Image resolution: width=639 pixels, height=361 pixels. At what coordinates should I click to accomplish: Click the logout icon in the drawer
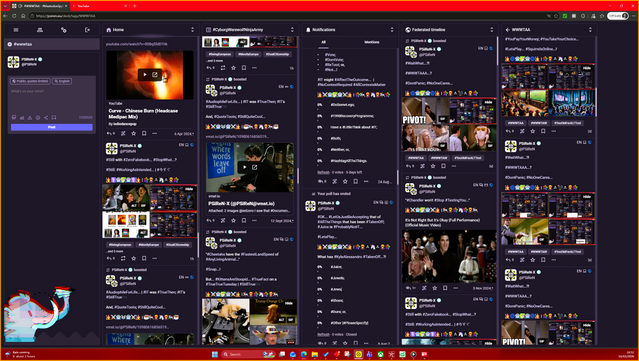(x=87, y=30)
